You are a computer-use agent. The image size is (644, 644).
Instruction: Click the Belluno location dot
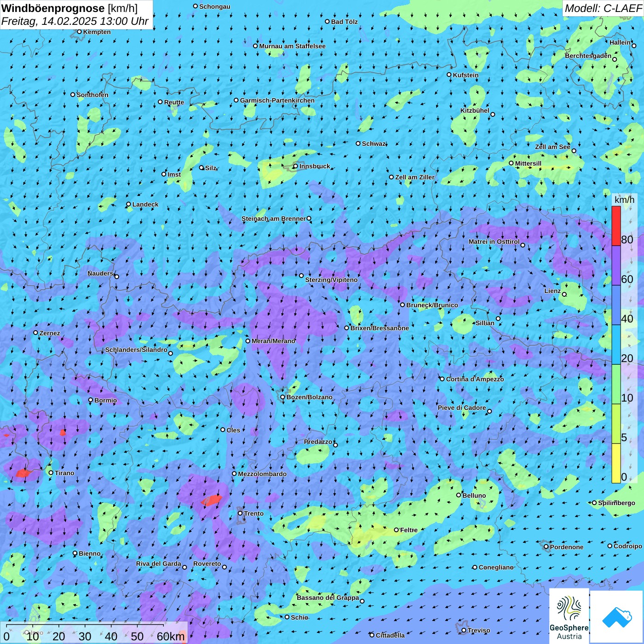[x=458, y=495]
